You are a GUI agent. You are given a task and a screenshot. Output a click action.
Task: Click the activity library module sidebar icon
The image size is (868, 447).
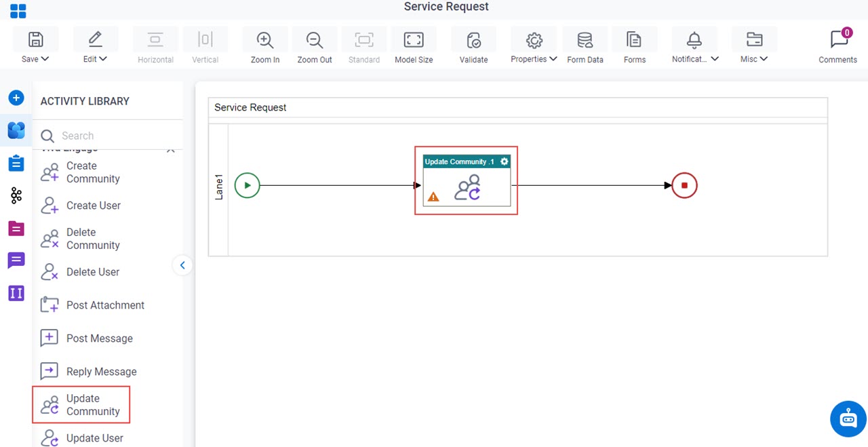click(x=16, y=130)
